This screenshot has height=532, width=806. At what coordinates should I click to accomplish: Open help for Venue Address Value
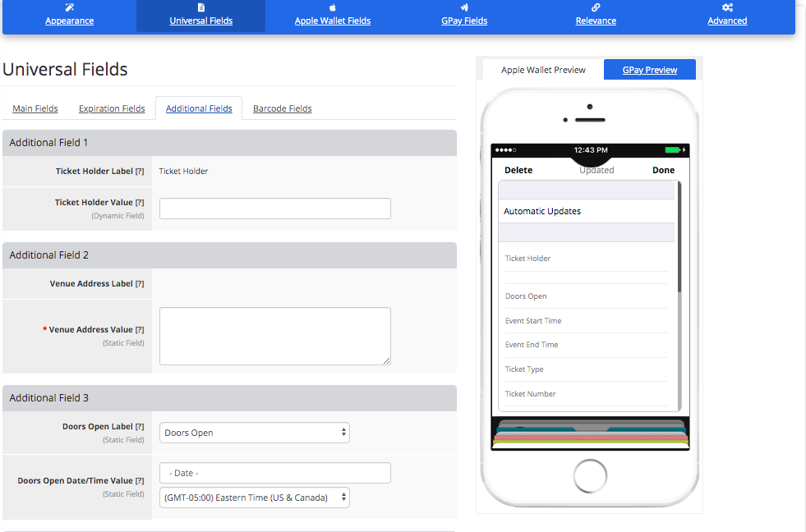coord(140,330)
